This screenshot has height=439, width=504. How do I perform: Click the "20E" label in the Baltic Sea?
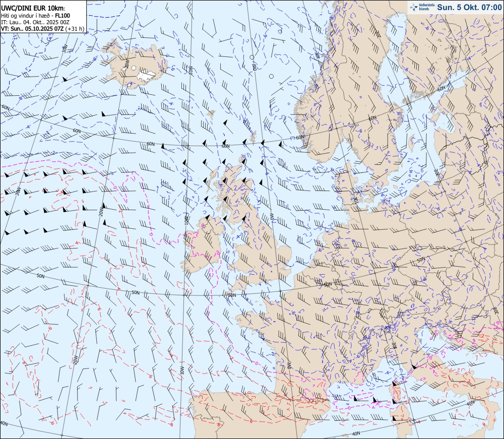click(x=437, y=172)
